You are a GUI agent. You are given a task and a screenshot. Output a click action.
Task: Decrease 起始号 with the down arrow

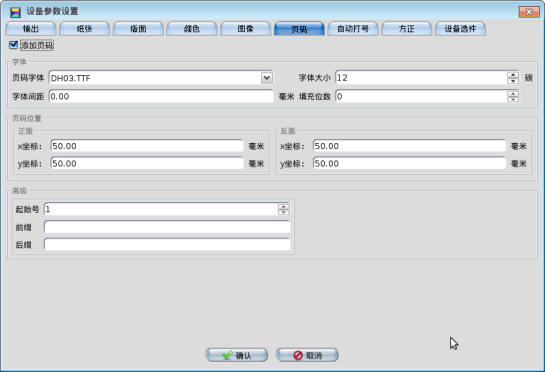click(283, 212)
